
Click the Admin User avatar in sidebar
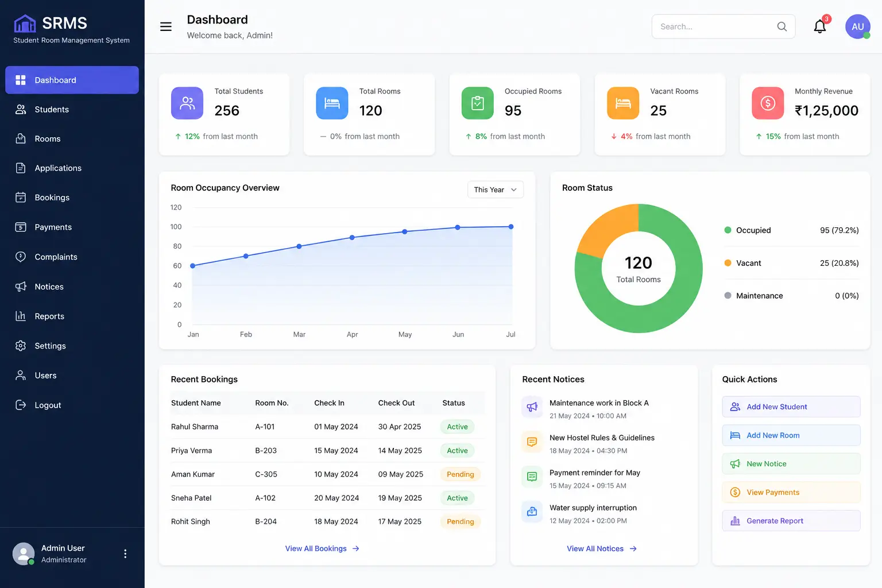24,554
